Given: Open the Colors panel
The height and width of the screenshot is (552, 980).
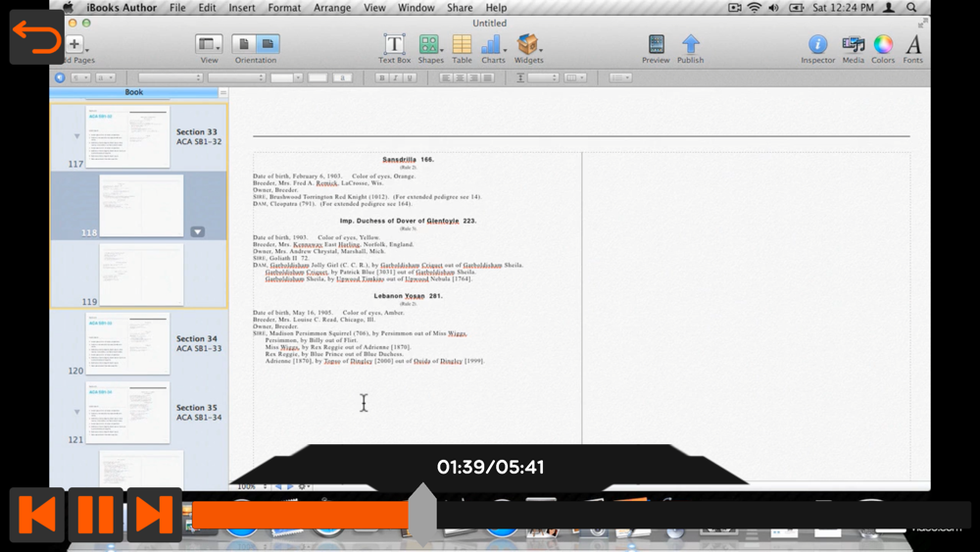Looking at the screenshot, I should (x=883, y=49).
